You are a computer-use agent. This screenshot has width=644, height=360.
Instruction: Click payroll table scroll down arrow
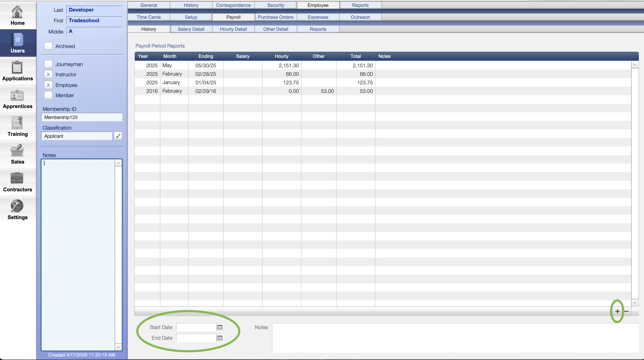click(x=635, y=303)
